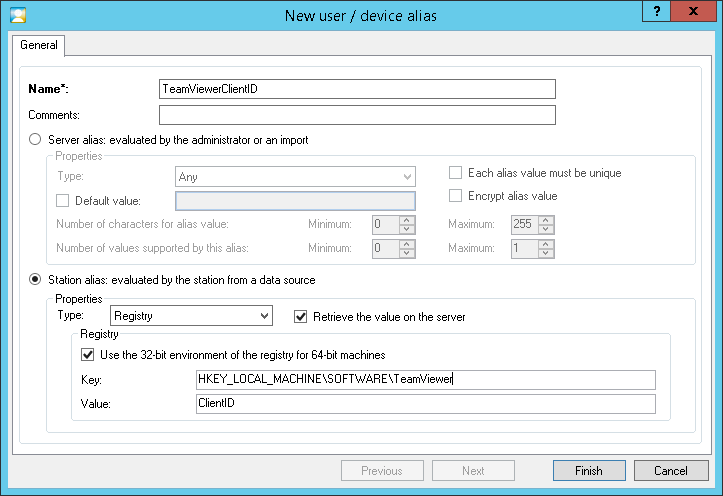This screenshot has height=496, width=723.
Task: Enable Each alias value must be unique
Action: (455, 172)
